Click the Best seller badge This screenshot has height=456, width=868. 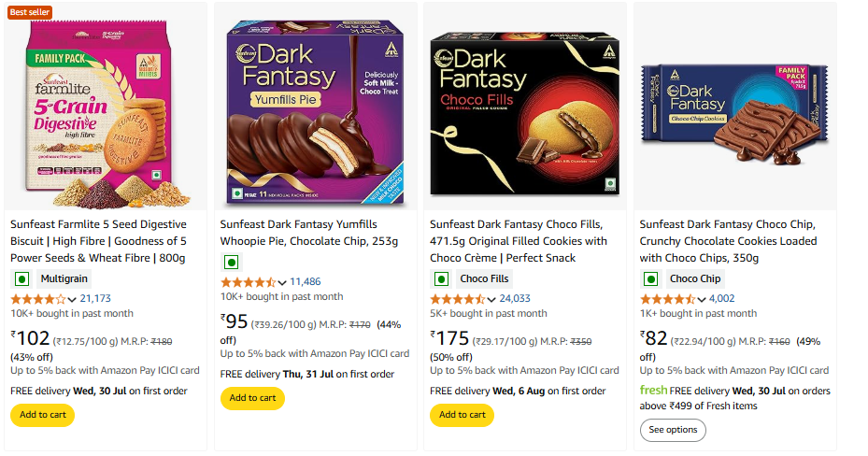coord(29,12)
